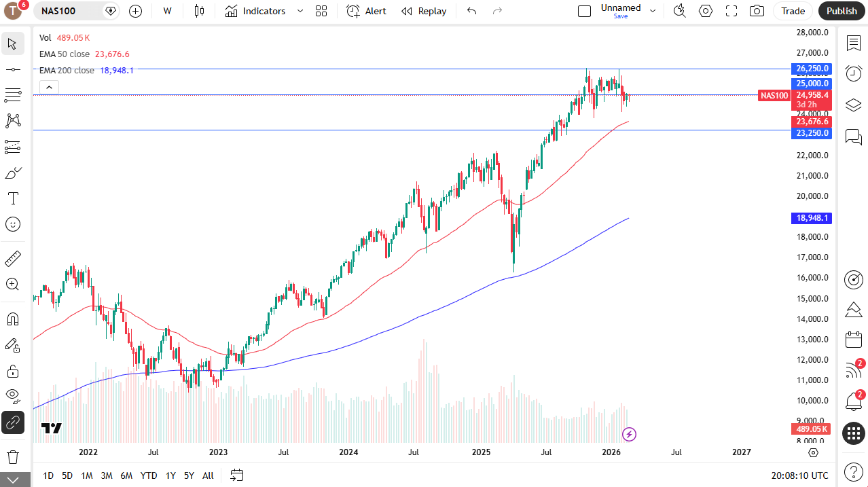Open the Object Tree panel
Viewport: 868px width, 487px height.
click(x=853, y=105)
